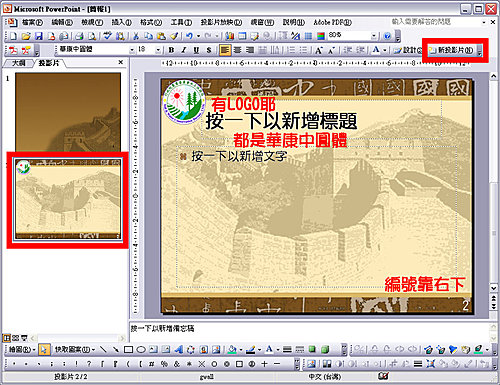Open the font name dropdown

coord(132,50)
